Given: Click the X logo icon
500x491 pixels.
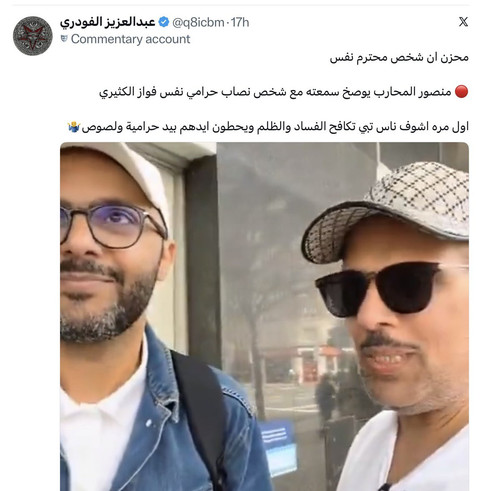Looking at the screenshot, I should 463,22.
